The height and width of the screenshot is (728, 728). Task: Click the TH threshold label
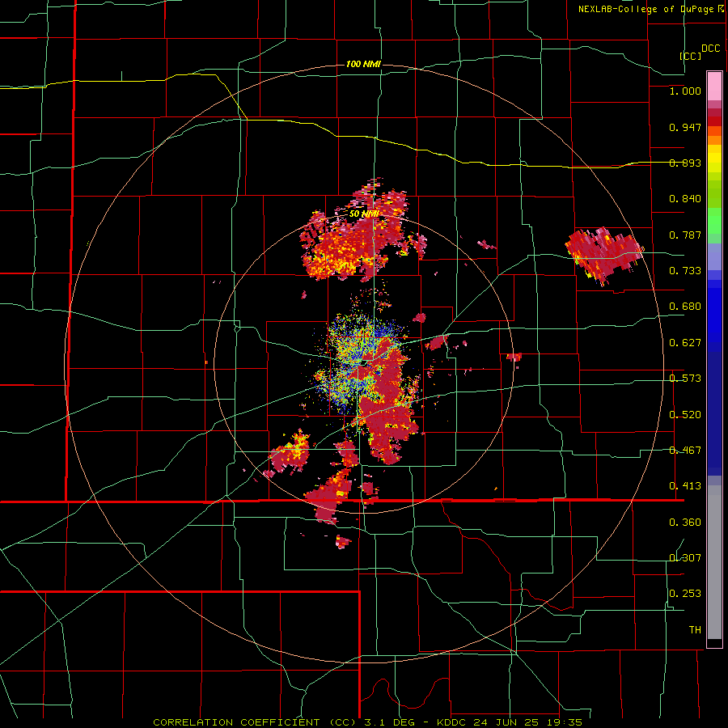(x=695, y=630)
